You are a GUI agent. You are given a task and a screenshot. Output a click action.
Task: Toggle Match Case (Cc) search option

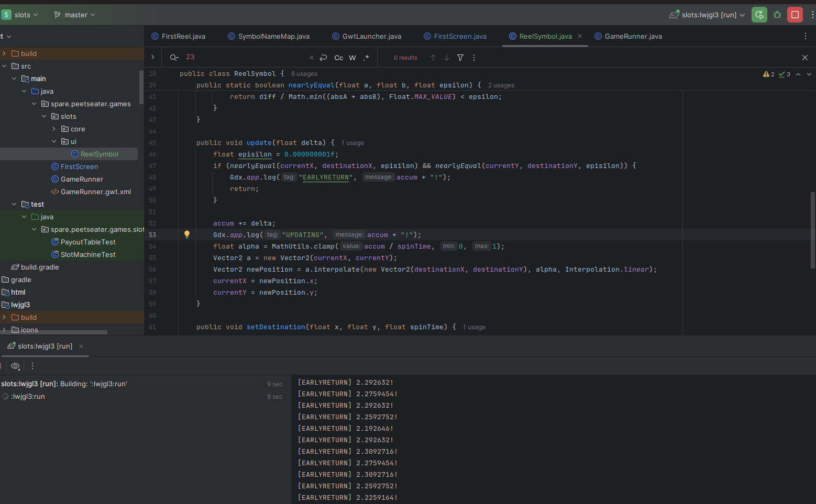339,58
